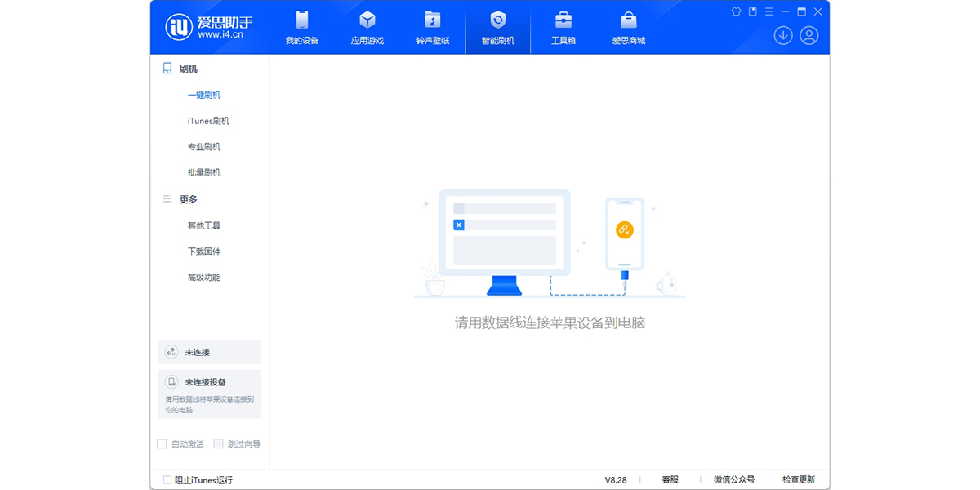
Task: Maximize the 爱思助手 window
Action: tap(801, 11)
